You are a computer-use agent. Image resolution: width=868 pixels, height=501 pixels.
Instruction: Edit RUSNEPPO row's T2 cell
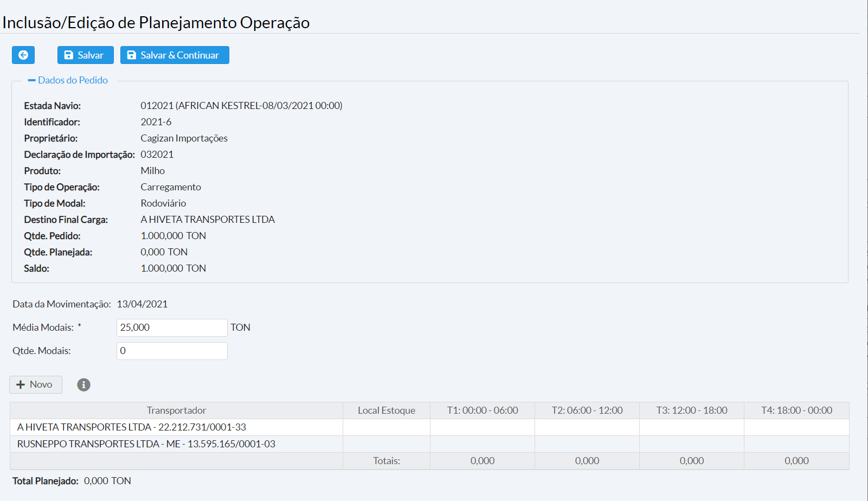[587, 444]
